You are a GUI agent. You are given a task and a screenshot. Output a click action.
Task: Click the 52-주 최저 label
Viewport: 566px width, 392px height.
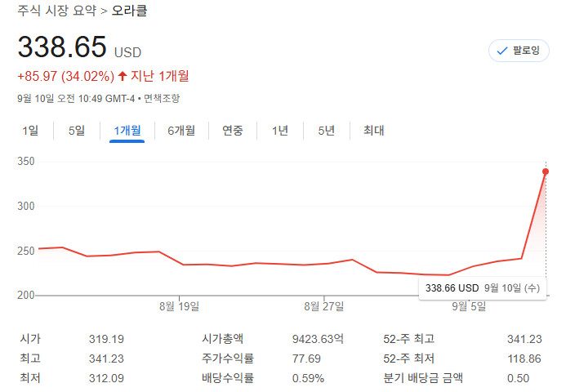click(408, 358)
